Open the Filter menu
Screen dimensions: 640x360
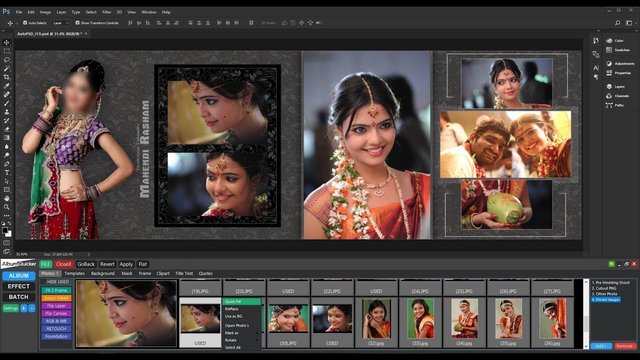107,12
